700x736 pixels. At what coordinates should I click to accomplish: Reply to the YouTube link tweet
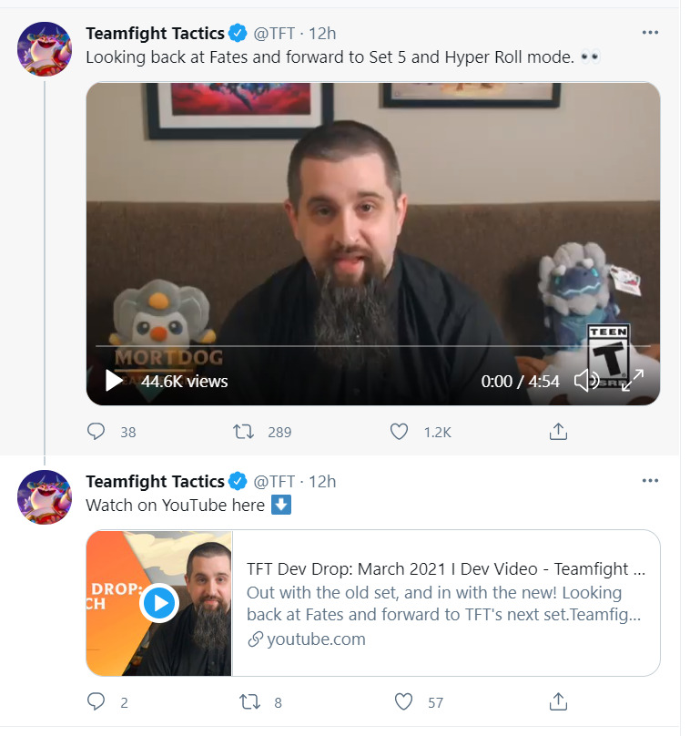pyautogui.click(x=96, y=701)
